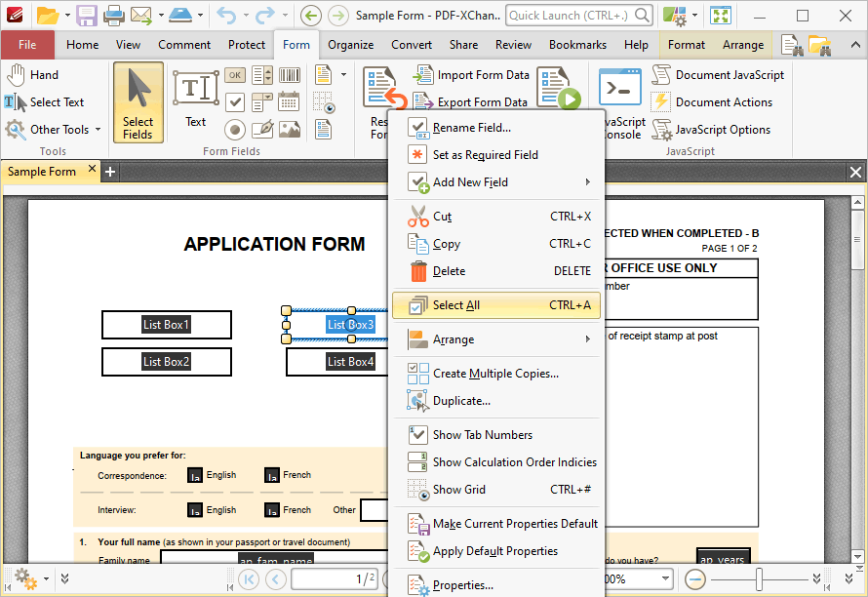Screen dimensions: 868x597
Task: Choose Properties from context menu
Action: [496, 585]
